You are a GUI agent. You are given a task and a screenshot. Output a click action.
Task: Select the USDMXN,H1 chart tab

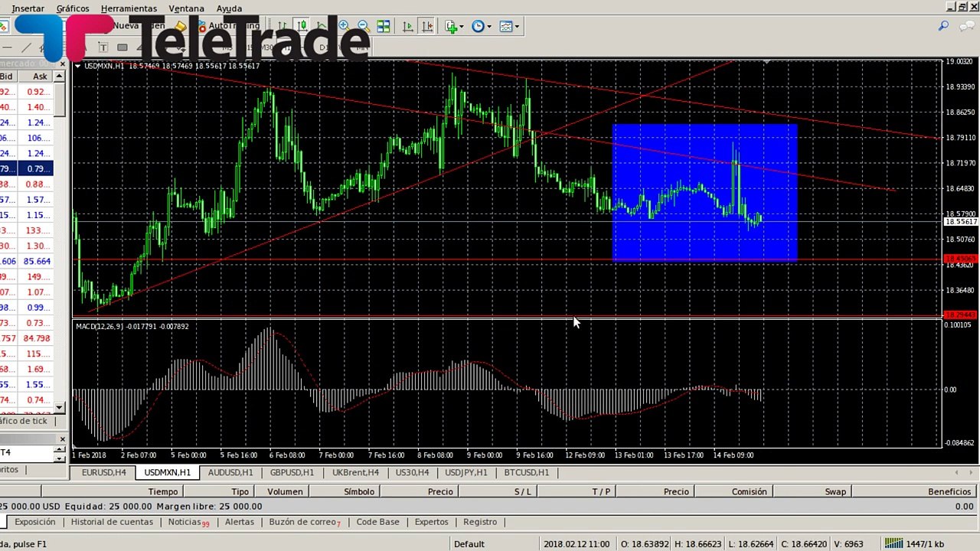tap(167, 472)
